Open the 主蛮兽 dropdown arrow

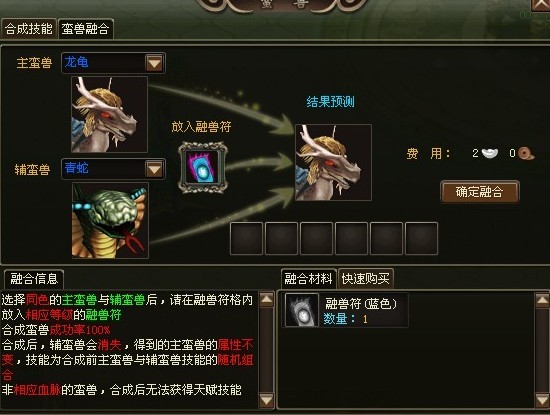point(154,63)
